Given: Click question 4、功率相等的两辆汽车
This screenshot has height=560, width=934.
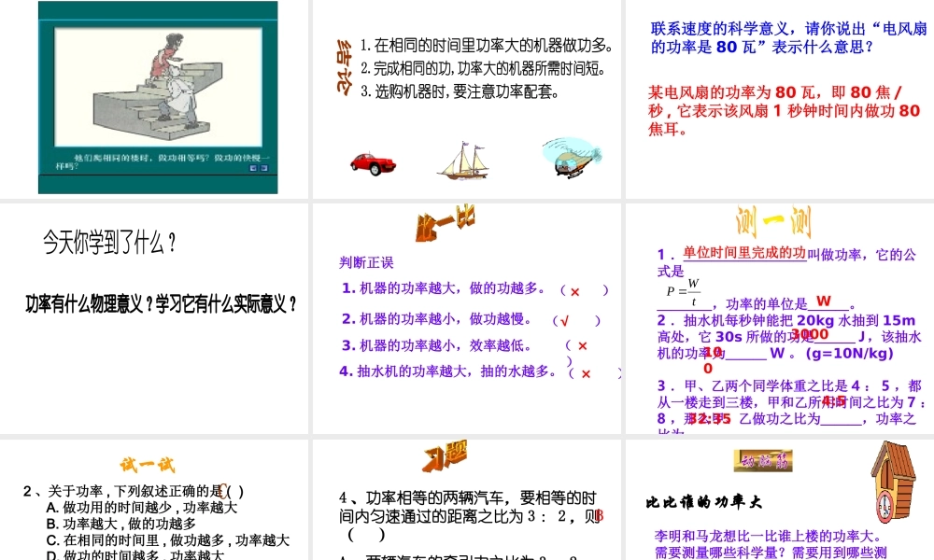Looking at the screenshot, I should pos(471,515).
